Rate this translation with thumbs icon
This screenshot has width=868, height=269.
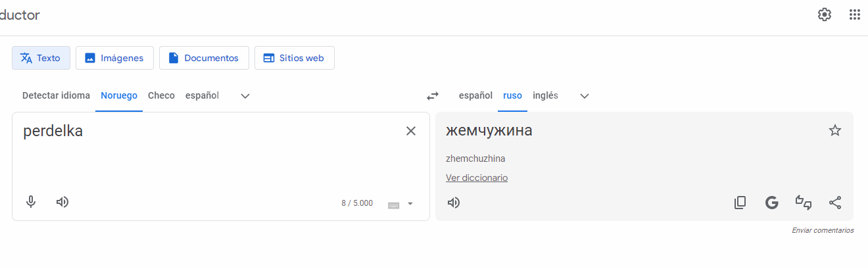click(x=804, y=203)
